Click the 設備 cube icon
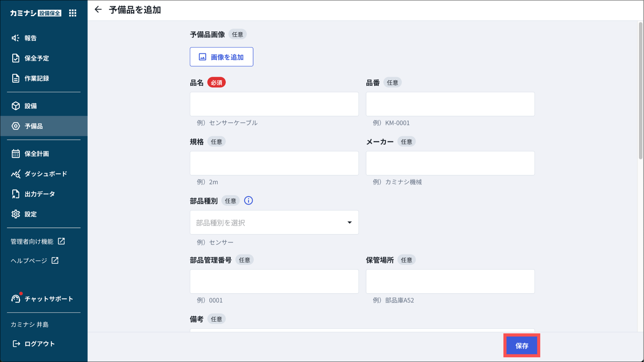Image resolution: width=644 pixels, height=362 pixels. point(15,106)
